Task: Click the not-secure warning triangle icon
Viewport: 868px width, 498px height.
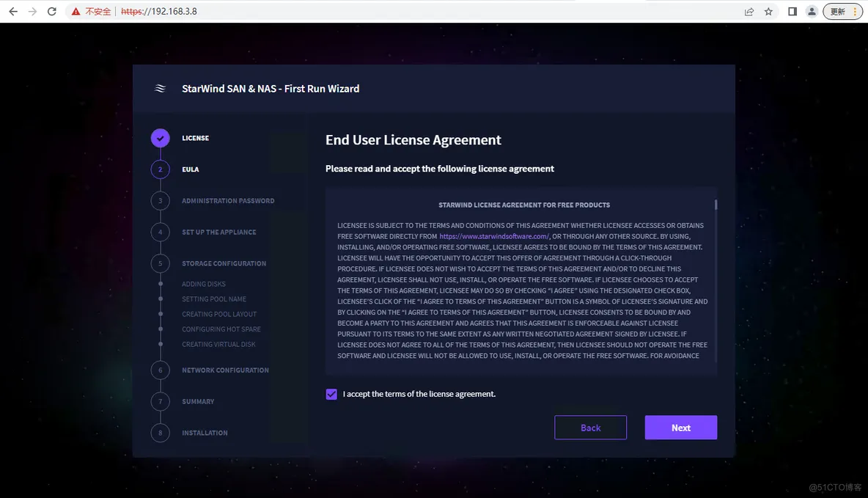Action: [x=76, y=11]
